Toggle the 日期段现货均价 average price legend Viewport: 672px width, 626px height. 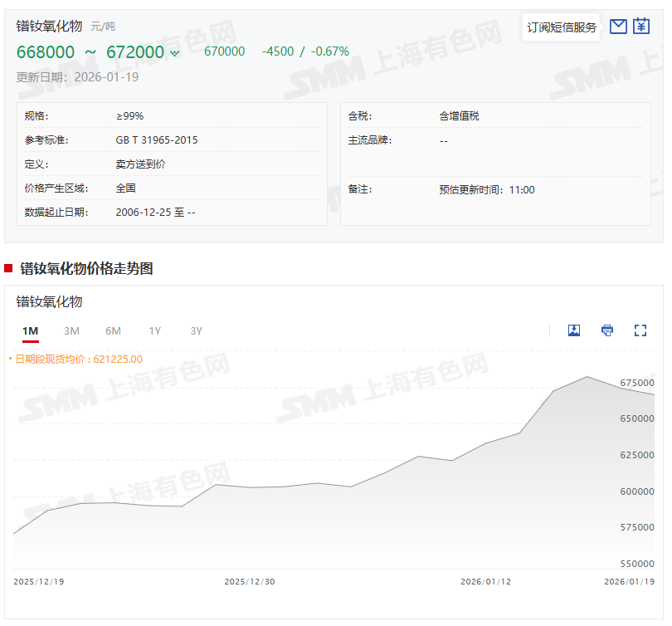[x=75, y=359]
